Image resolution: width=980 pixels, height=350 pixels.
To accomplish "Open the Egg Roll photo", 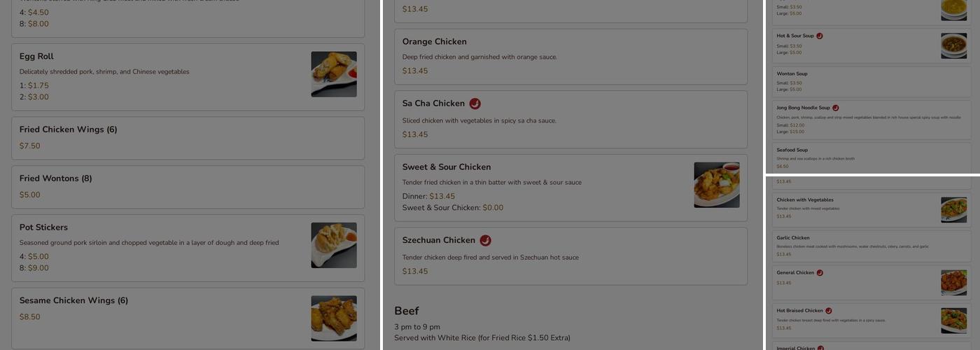I will coord(334,74).
